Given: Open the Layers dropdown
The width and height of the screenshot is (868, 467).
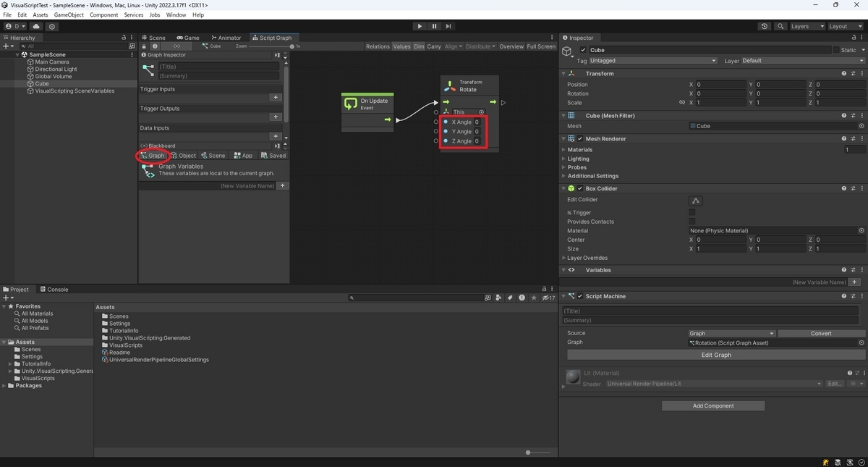Looking at the screenshot, I should coord(807,26).
